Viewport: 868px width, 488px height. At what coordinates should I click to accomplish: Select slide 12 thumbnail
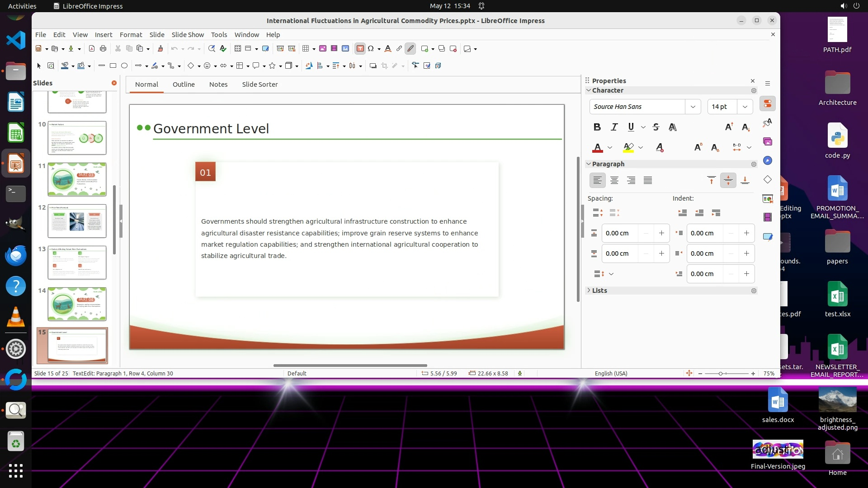pos(77,221)
